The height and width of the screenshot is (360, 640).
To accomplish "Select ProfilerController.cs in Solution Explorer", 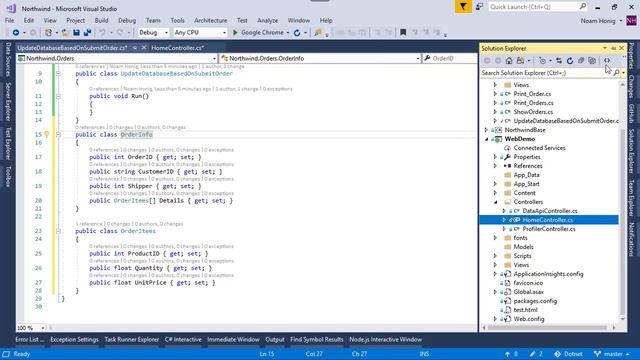I will [549, 229].
